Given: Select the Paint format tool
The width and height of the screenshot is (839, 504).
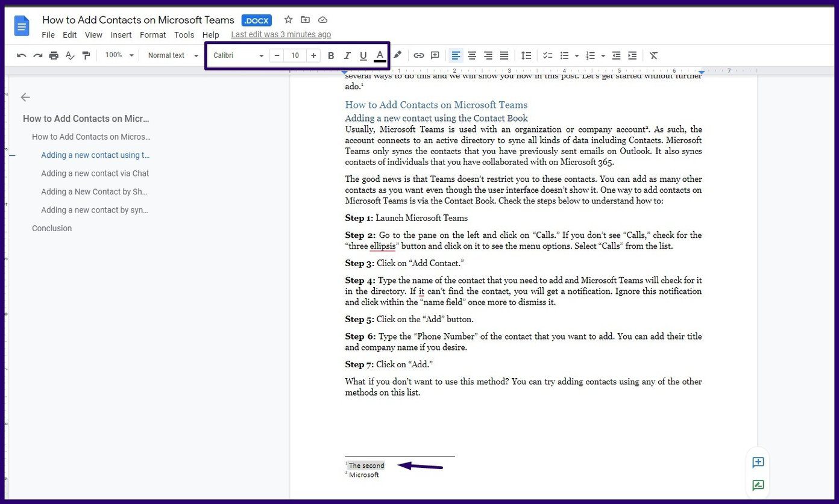Looking at the screenshot, I should (86, 55).
